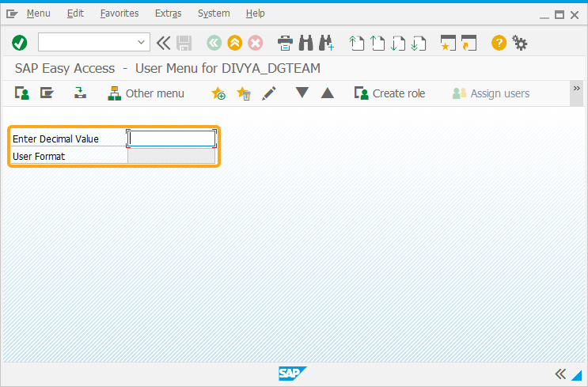The height and width of the screenshot is (387, 588).
Task: Click the window system menu icon beside Menu
Action: pos(12,14)
